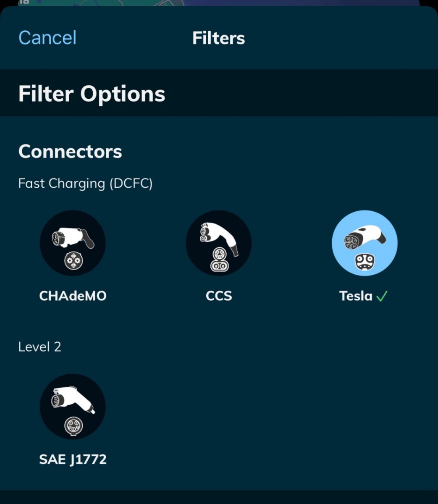This screenshot has width=438, height=504.
Task: Select the CHAdeMO connector icon
Action: click(73, 243)
